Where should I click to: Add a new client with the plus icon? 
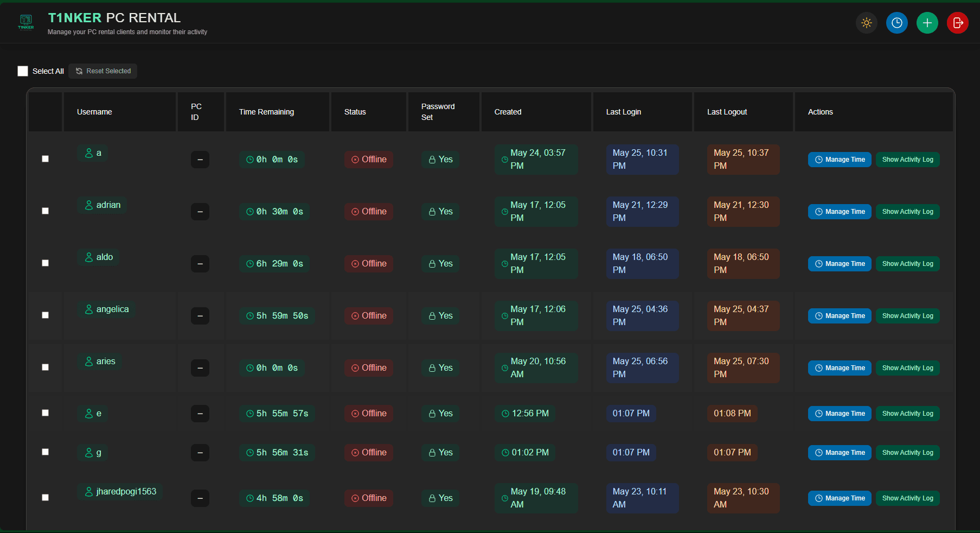pos(927,23)
